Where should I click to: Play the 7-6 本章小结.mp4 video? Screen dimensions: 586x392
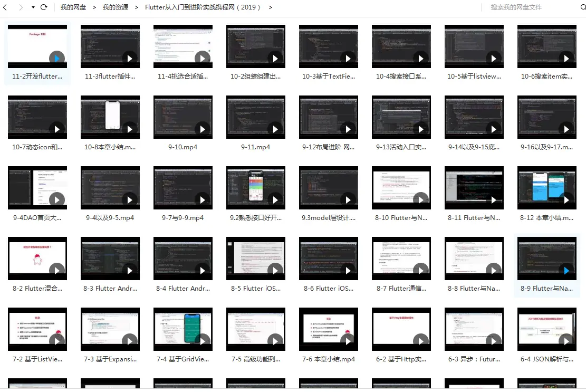tap(329, 329)
